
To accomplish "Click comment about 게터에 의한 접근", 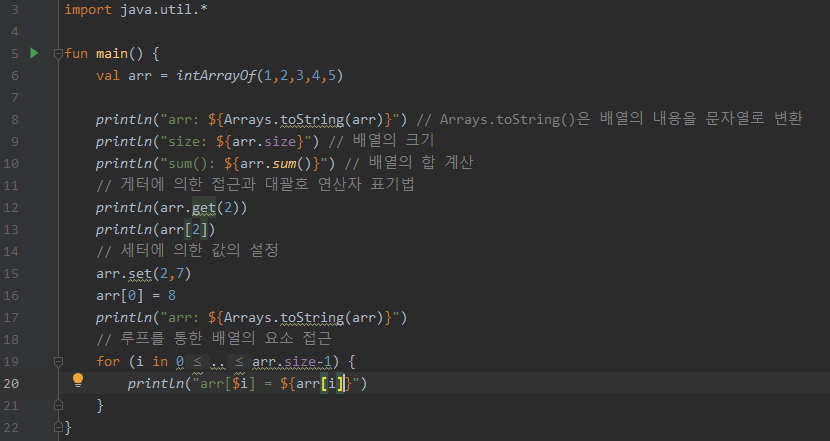I will pos(255,184).
